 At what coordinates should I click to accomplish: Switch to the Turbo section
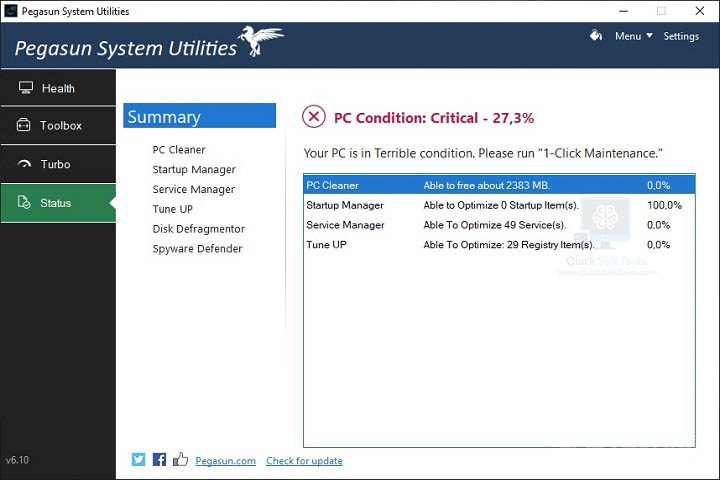(58, 164)
